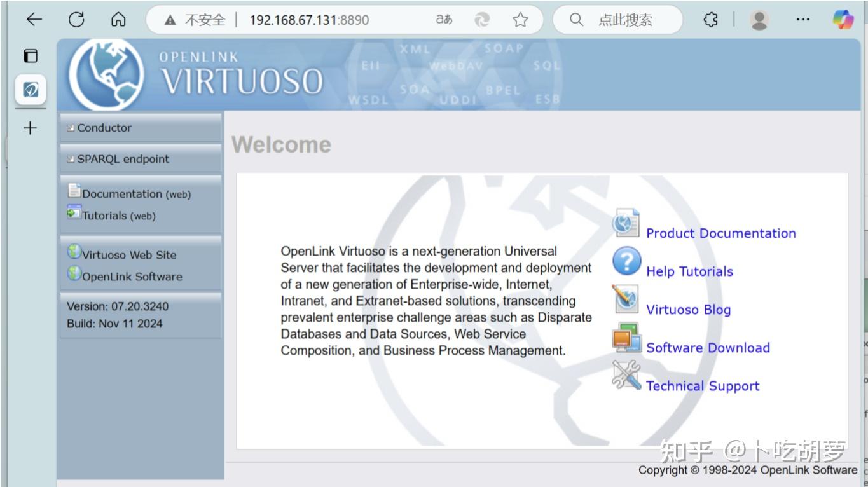Open the profile account menu
Screen dimensions: 868x487
761,20
